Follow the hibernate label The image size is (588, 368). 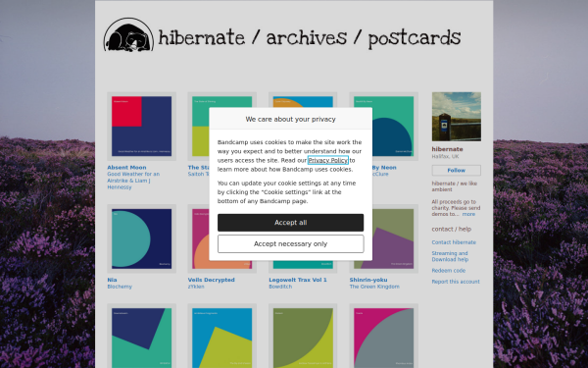tap(456, 171)
